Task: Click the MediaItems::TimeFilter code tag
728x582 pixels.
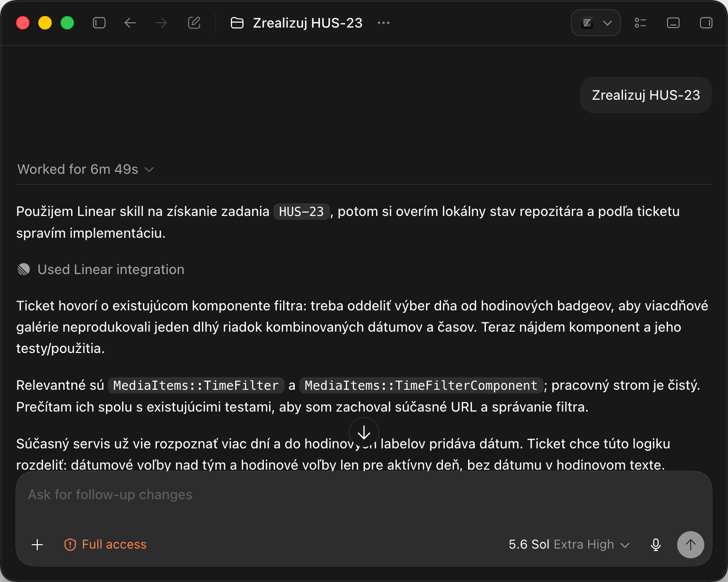Action: [x=196, y=385]
